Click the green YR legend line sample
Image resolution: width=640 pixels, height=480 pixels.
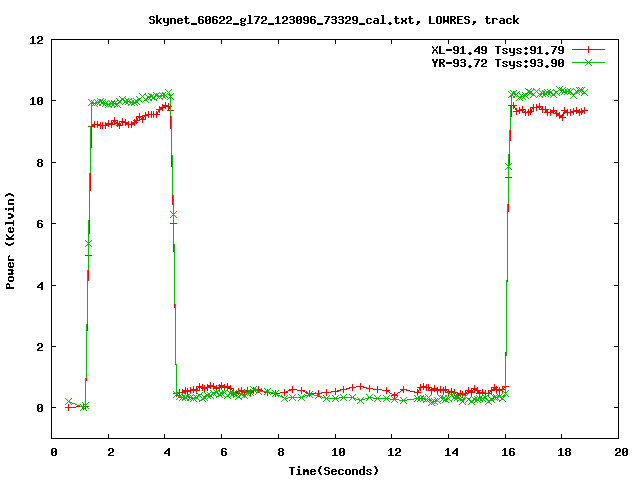pyautogui.click(x=588, y=62)
